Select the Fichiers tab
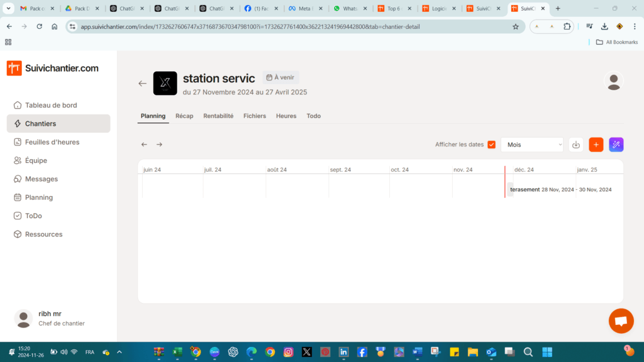This screenshot has height=362, width=644. (x=255, y=116)
